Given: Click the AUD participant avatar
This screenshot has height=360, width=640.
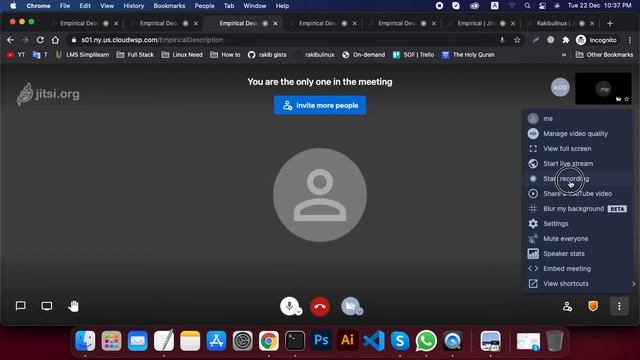Looking at the screenshot, I should coord(560,87).
